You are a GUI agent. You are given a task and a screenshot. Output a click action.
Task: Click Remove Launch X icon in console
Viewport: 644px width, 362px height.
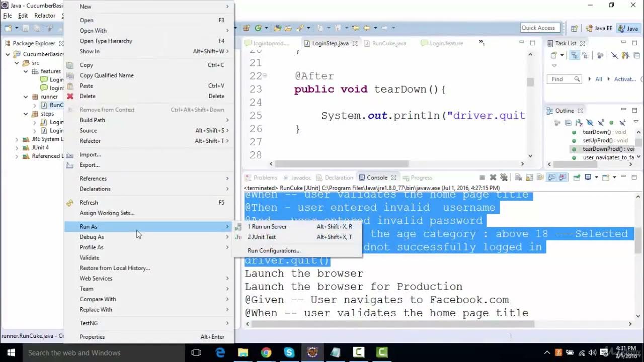493,177
